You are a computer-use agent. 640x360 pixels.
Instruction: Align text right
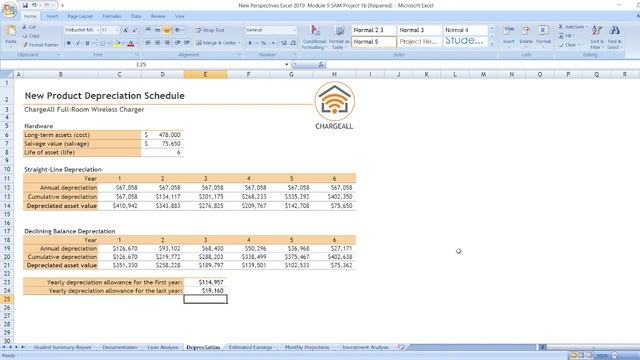click(167, 43)
